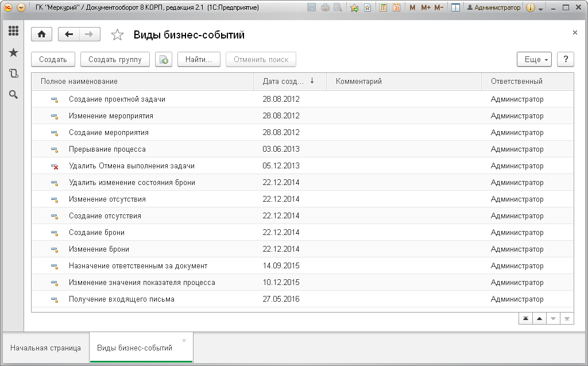Close the Виды бизнес-событий tab

(184, 341)
